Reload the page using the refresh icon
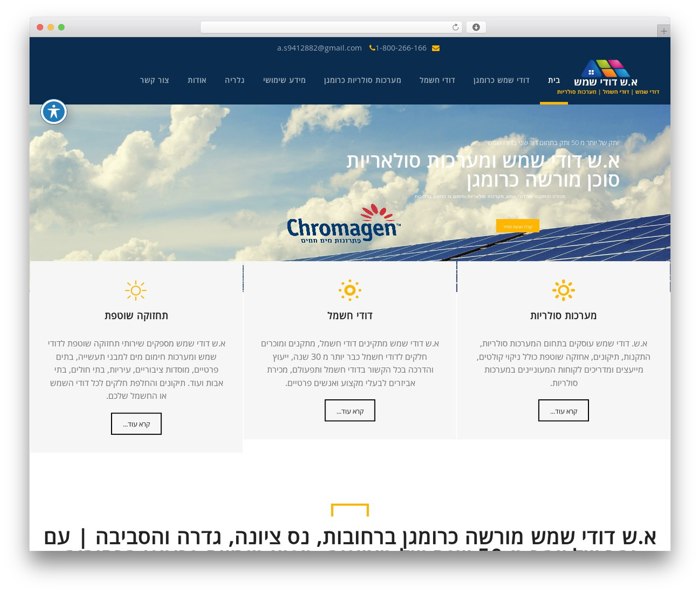Image resolution: width=700 pixels, height=593 pixels. point(456,27)
